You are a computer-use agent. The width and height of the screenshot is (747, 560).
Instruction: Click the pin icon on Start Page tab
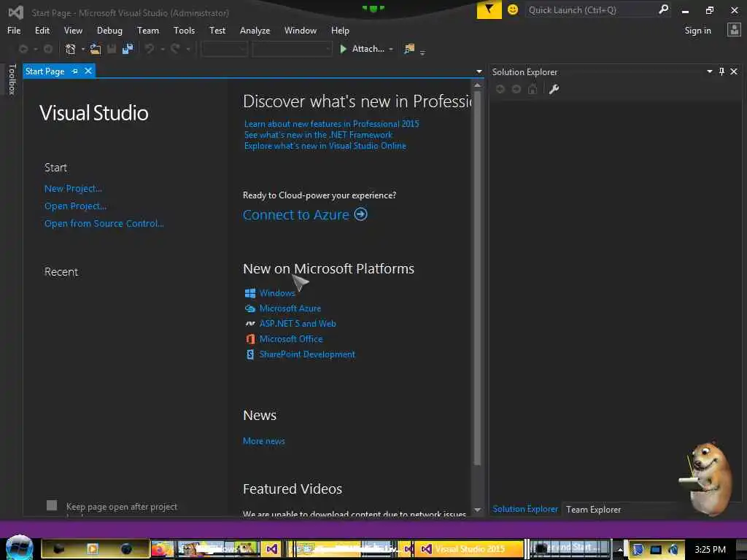(x=75, y=71)
